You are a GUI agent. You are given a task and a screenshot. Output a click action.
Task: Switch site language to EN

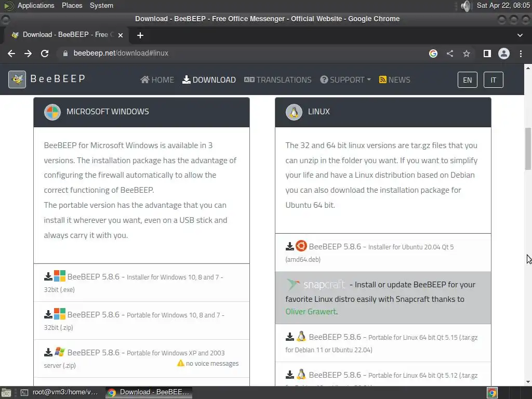467,79
